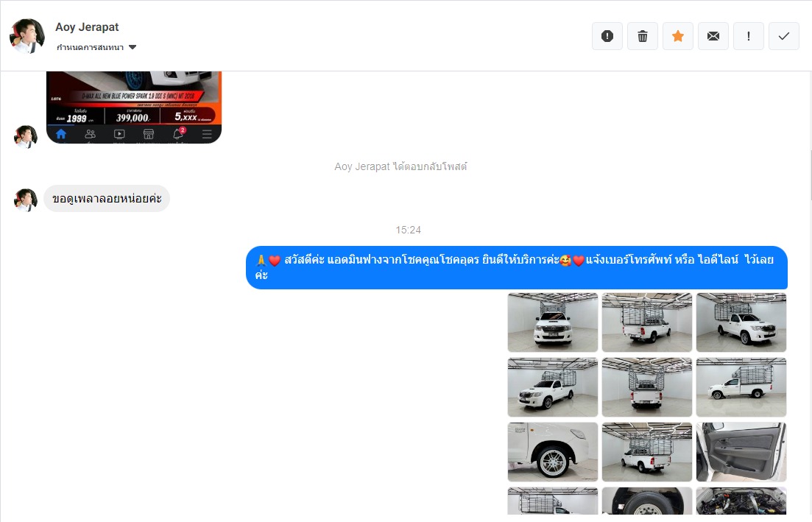Click the exclamation mark priority icon
The width and height of the screenshot is (812, 522).
coord(748,36)
